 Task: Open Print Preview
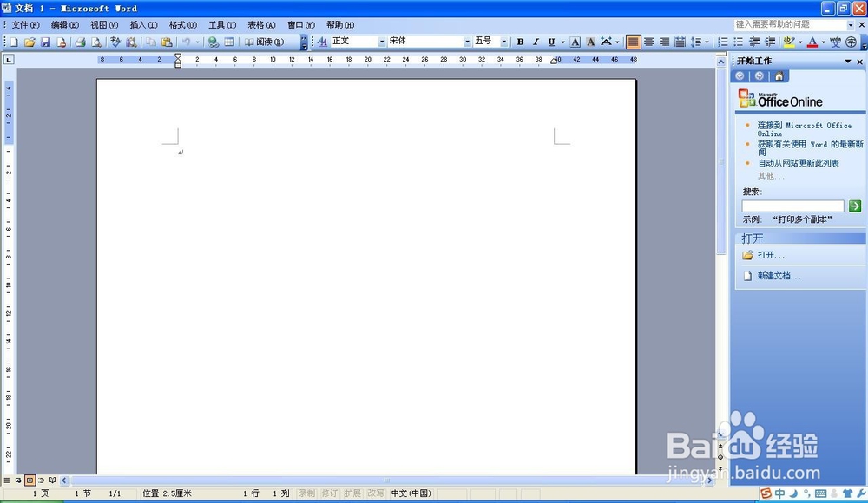pyautogui.click(x=95, y=41)
